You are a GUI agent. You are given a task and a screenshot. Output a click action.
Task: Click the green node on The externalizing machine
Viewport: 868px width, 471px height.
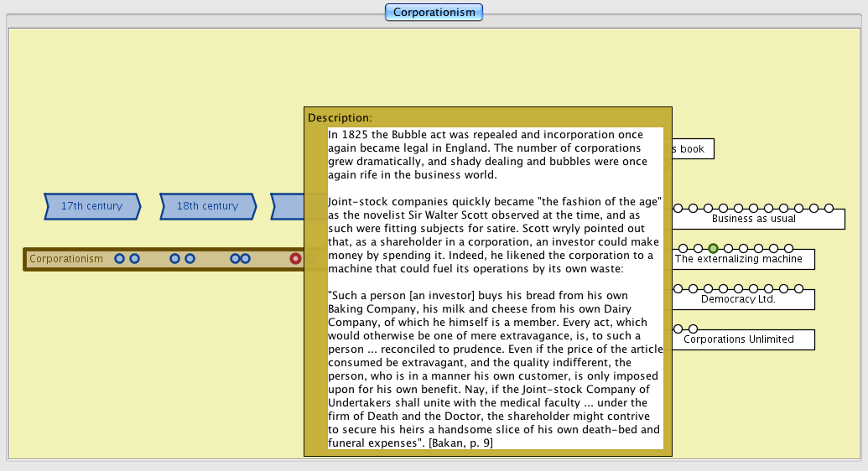click(x=713, y=248)
